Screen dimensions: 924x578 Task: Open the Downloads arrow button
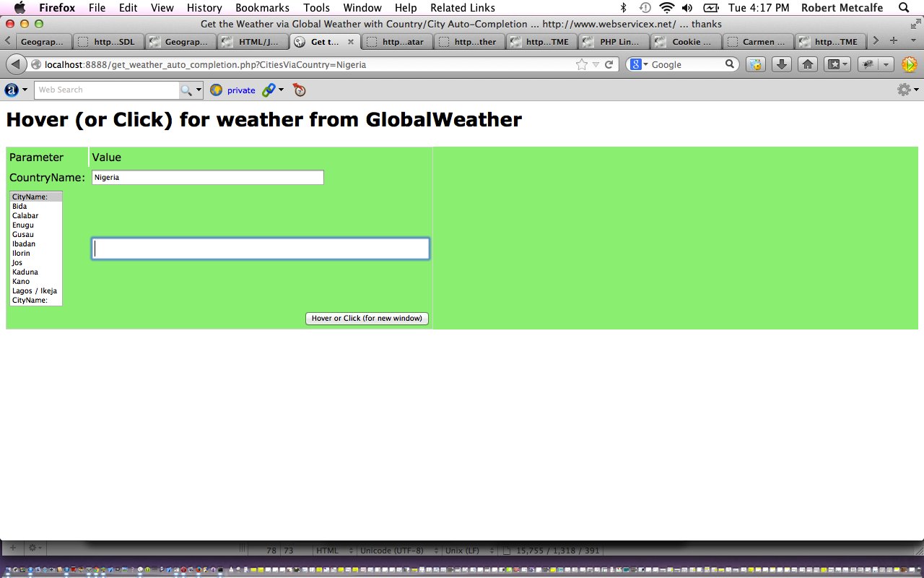pos(781,64)
